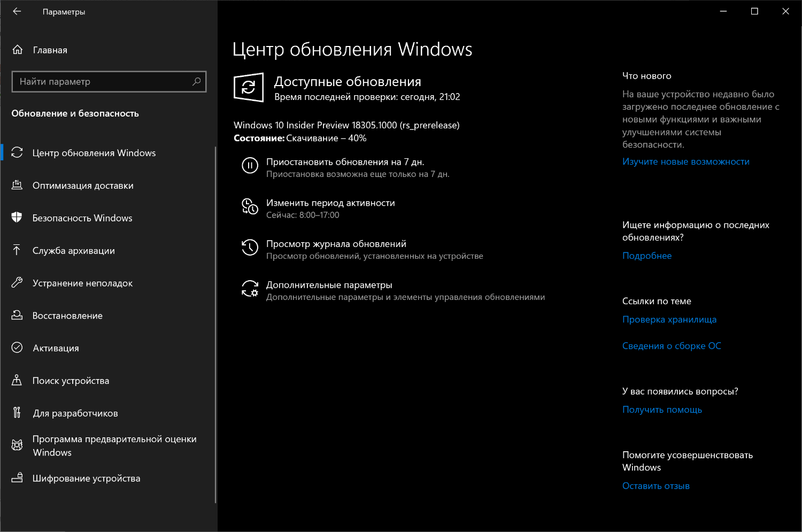Open Безопасность Windows section

pos(82,218)
